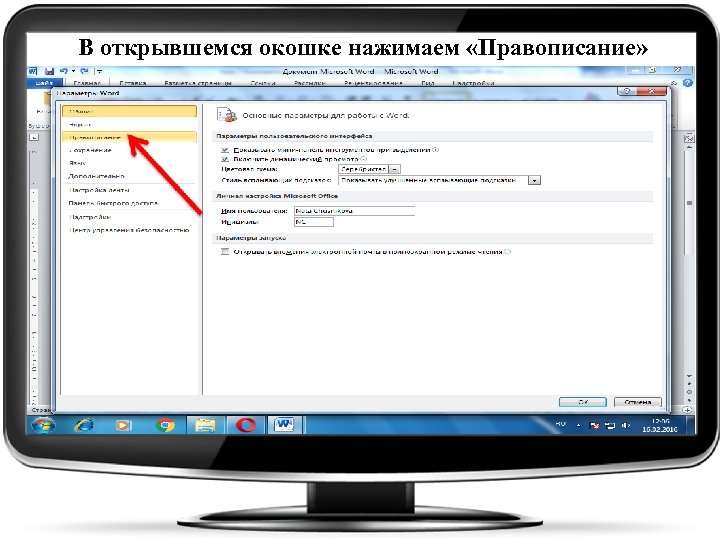Open the Файл tab in Word
This screenshot has width=720, height=540.
point(44,83)
